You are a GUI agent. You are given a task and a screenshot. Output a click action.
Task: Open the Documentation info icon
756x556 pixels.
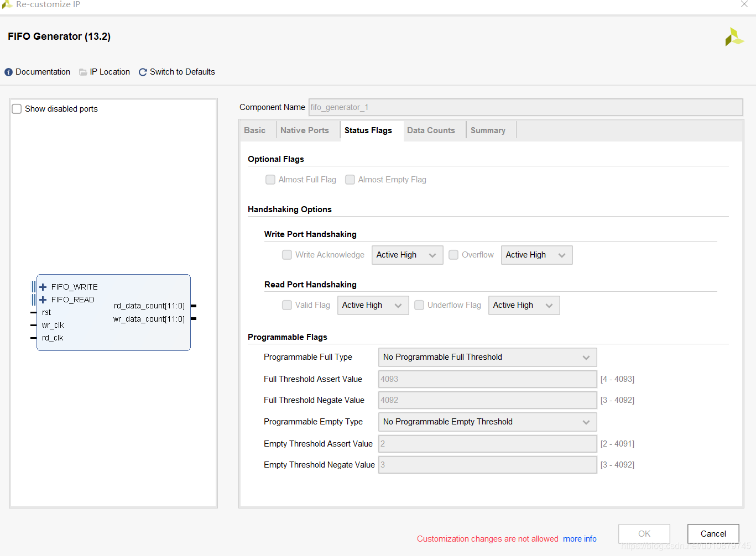coord(8,72)
